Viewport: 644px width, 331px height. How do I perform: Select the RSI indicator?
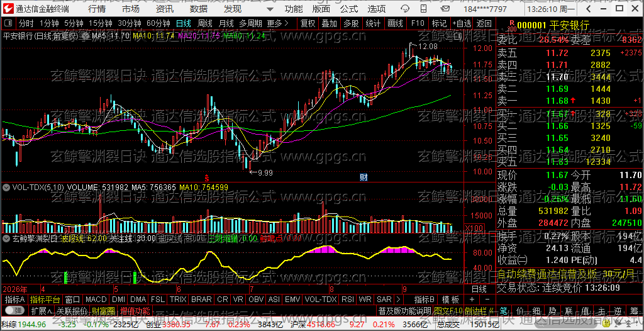(347, 300)
